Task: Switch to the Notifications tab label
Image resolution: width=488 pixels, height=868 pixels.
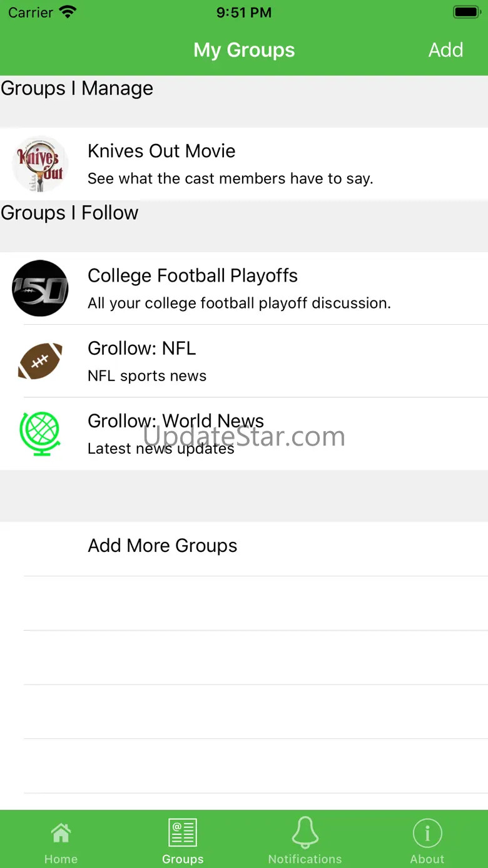Action: click(305, 859)
